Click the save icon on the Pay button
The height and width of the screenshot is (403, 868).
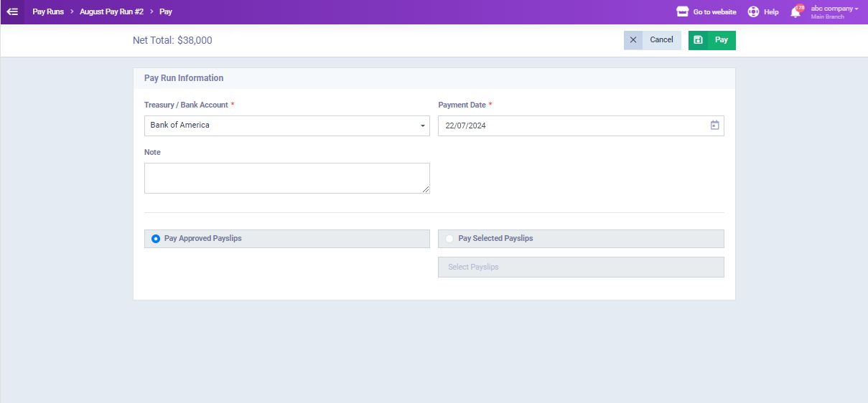click(698, 40)
